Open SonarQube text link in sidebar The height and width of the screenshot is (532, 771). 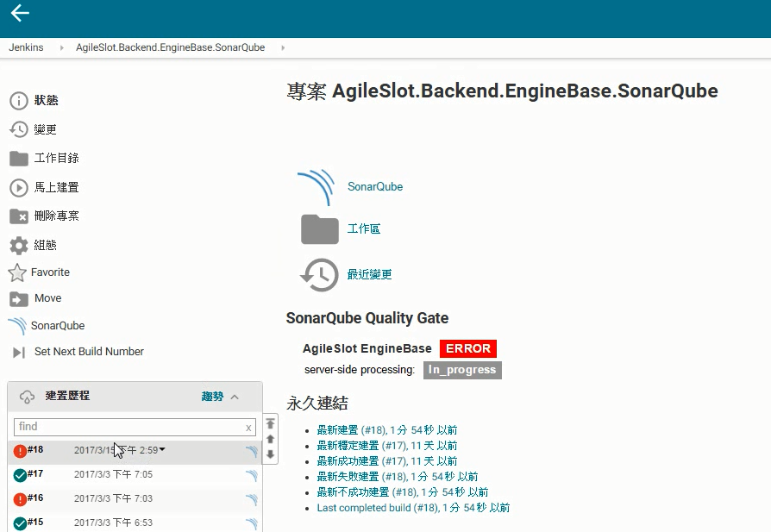pyautogui.click(x=58, y=325)
